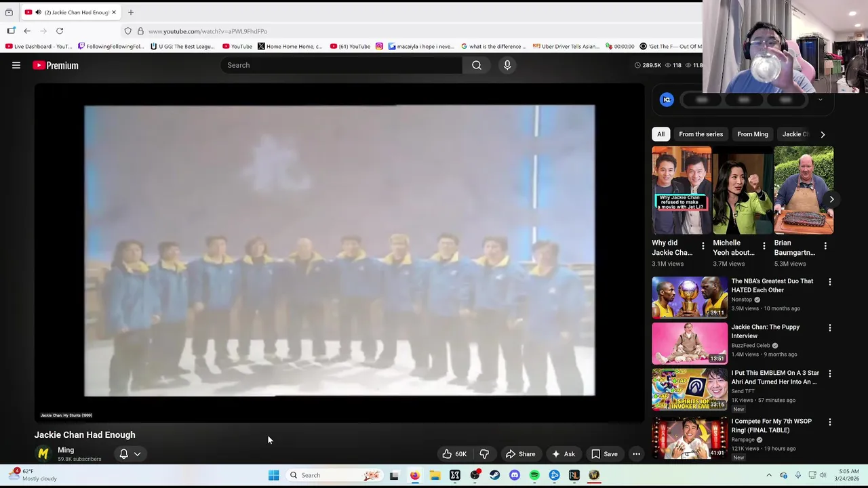The width and height of the screenshot is (868, 488).
Task: Open more actions ellipsis under video
Action: (x=636, y=454)
